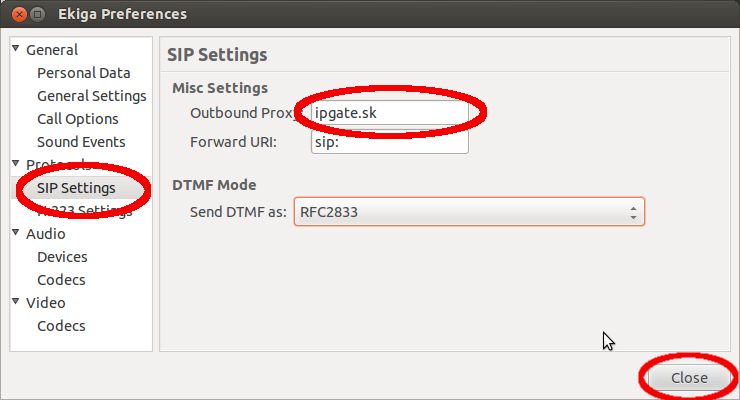Viewport: 740px width, 400px height.
Task: Click the Forward URI text field
Action: click(x=390, y=142)
